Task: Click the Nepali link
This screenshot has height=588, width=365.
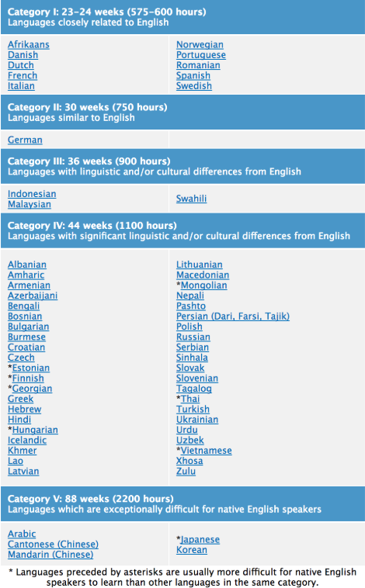Action: pos(190,296)
